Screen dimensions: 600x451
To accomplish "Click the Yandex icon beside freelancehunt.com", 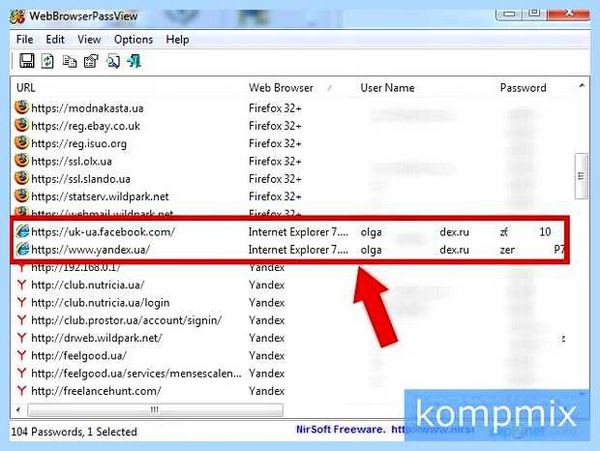I will (22, 391).
